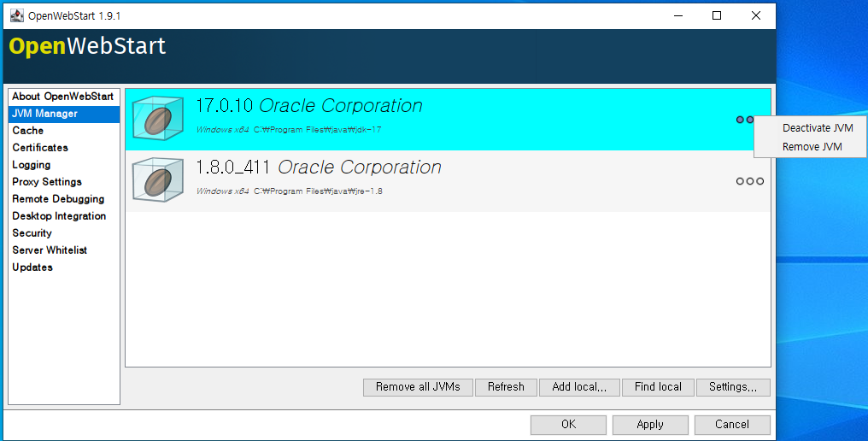Confirm with the OK button

tap(568, 425)
